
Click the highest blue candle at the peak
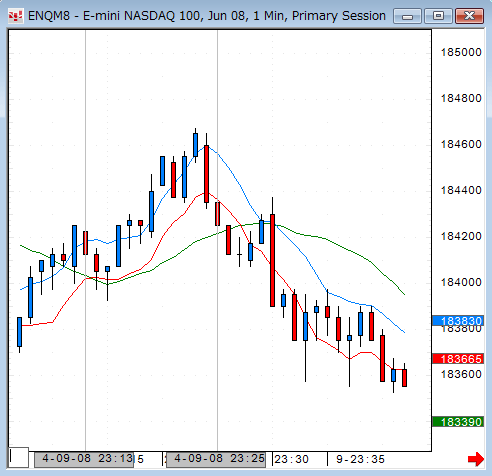tap(195, 145)
